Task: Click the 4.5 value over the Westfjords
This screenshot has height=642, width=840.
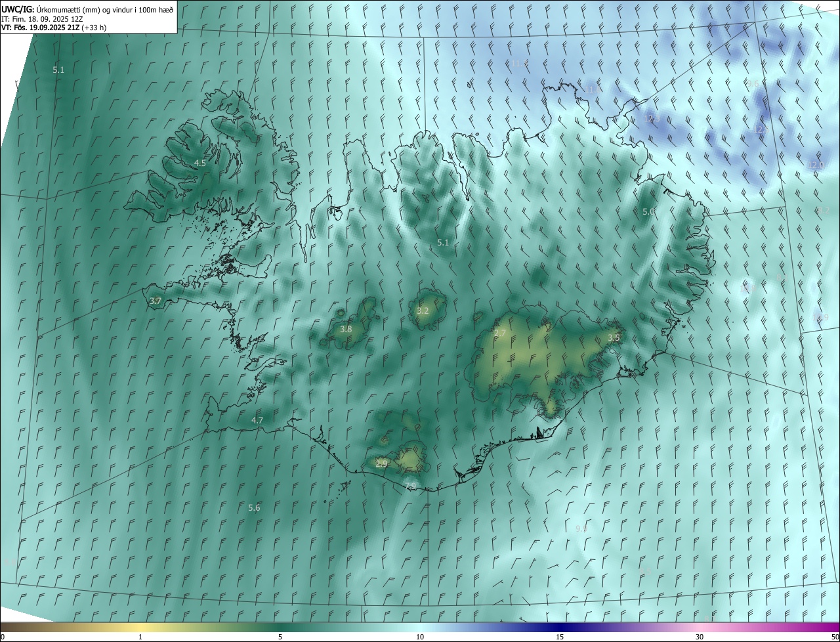Action: [200, 163]
